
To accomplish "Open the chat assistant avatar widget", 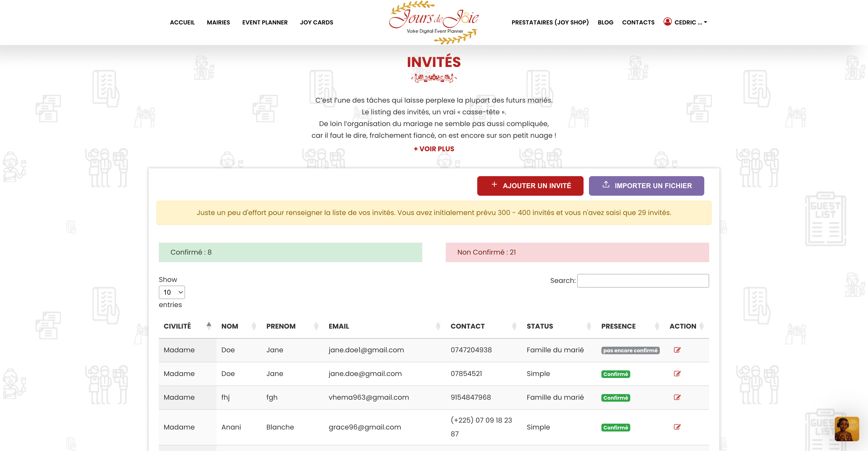I will pos(846,429).
